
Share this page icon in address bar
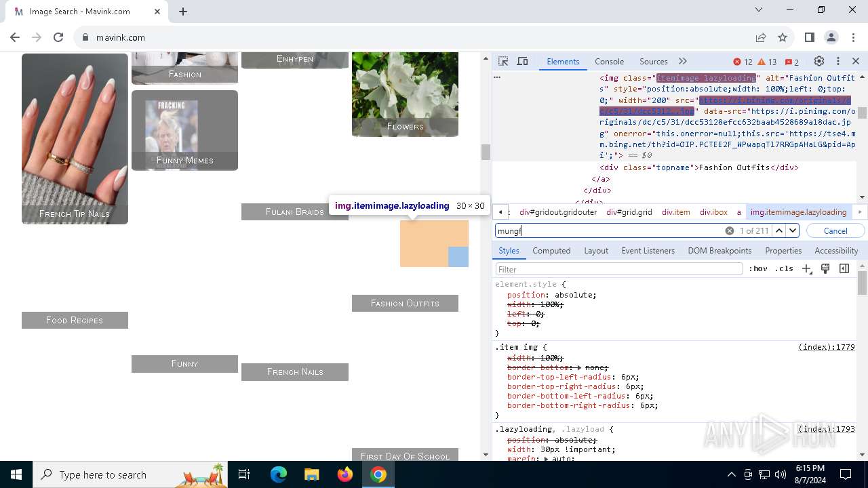coord(761,37)
